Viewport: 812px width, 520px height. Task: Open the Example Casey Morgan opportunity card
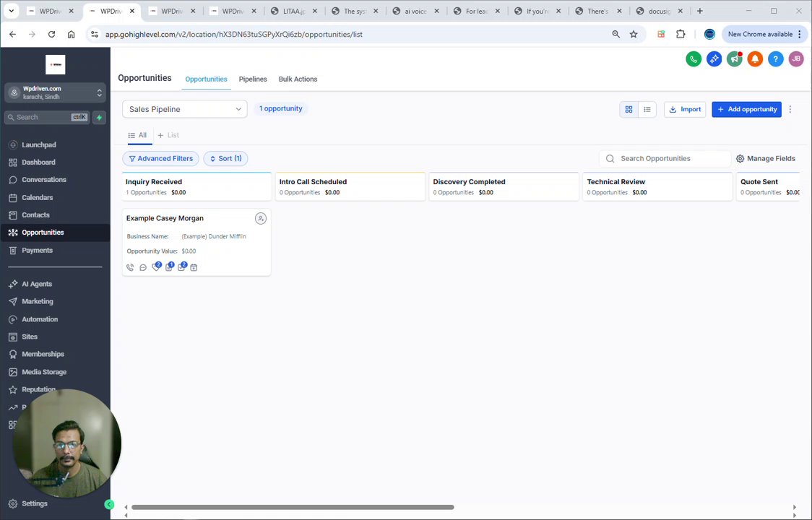tap(196, 243)
